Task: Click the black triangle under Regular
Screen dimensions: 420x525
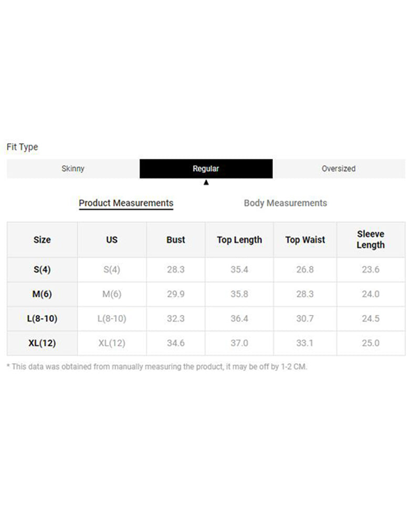Action: click(206, 183)
